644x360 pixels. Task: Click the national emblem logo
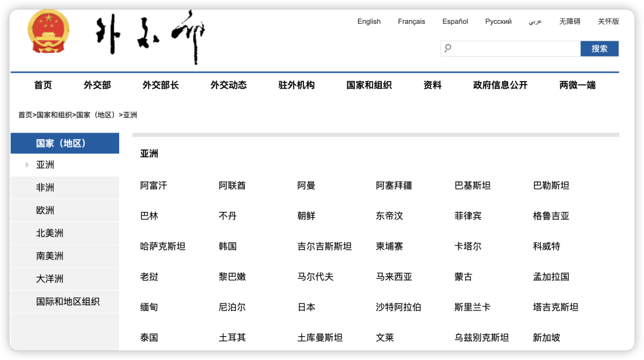48,32
